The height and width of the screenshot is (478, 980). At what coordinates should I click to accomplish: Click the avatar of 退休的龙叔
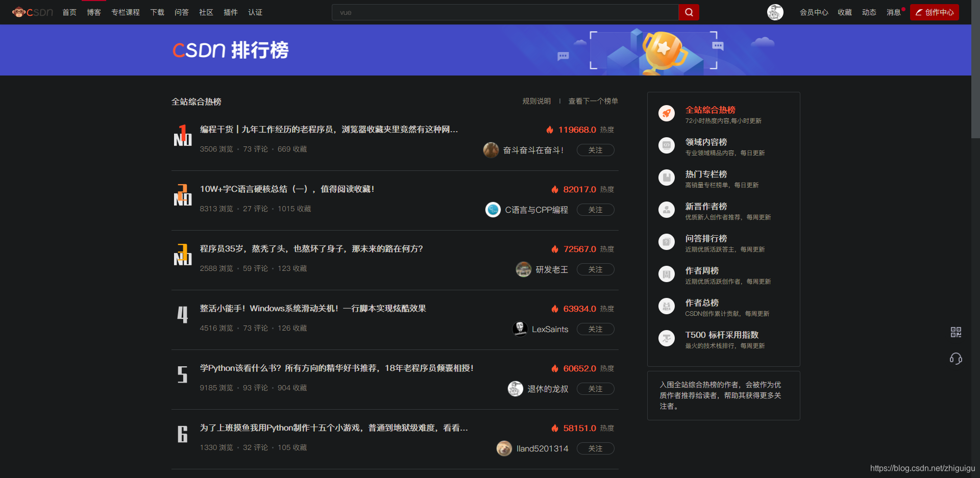pyautogui.click(x=516, y=389)
